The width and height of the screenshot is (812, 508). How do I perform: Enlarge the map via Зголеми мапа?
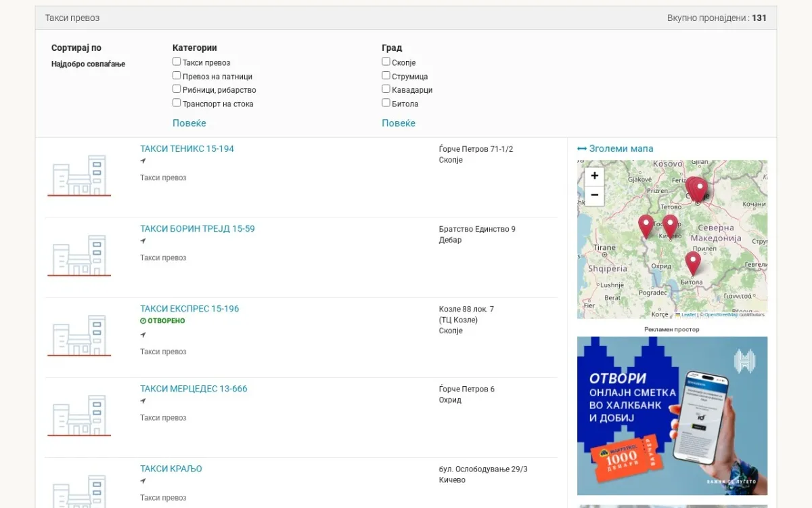pos(615,149)
